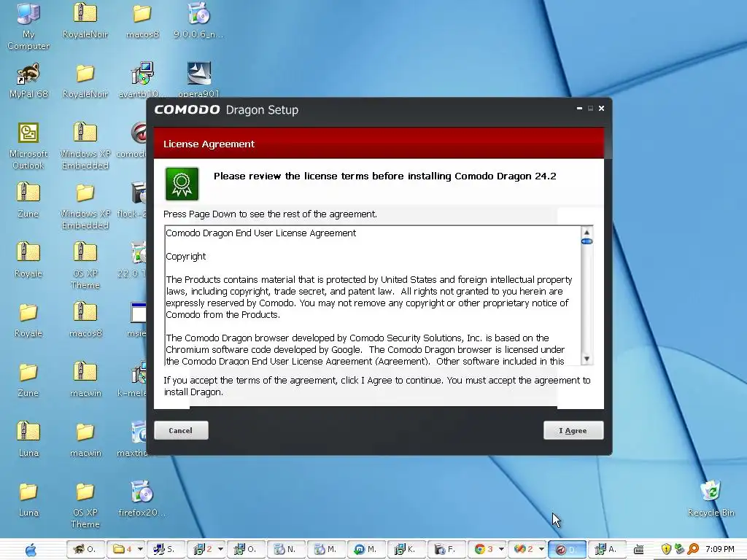Open the Apple logo start menu
The image size is (747, 560).
(x=31, y=550)
